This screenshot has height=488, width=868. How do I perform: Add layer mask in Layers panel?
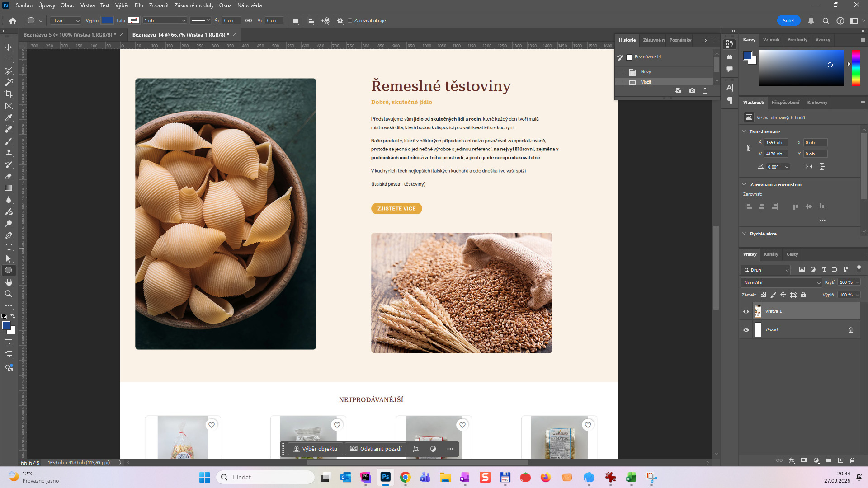803,460
